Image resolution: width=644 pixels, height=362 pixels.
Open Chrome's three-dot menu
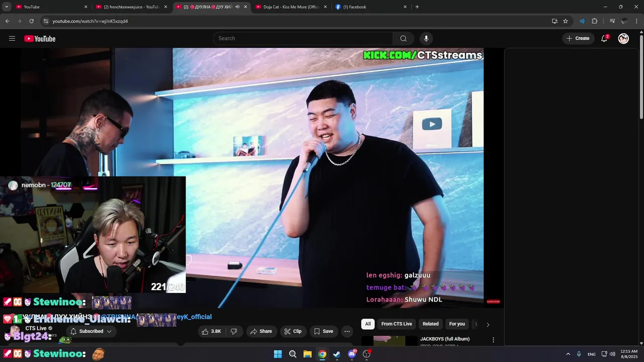click(x=636, y=21)
